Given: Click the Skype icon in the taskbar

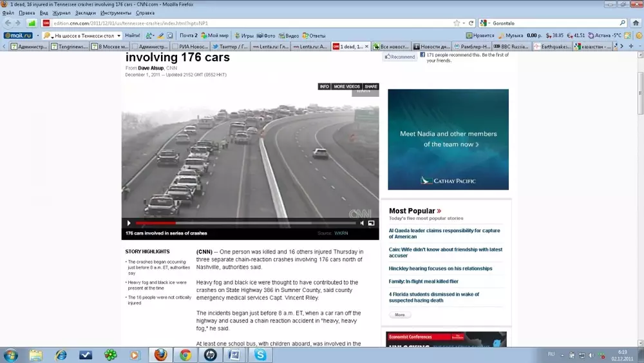Looking at the screenshot, I should [260, 355].
